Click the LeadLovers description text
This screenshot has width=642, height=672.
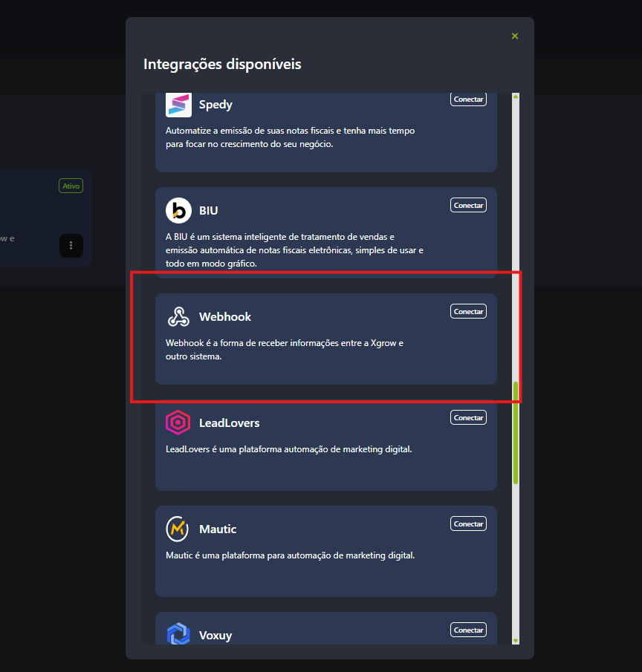(x=288, y=449)
